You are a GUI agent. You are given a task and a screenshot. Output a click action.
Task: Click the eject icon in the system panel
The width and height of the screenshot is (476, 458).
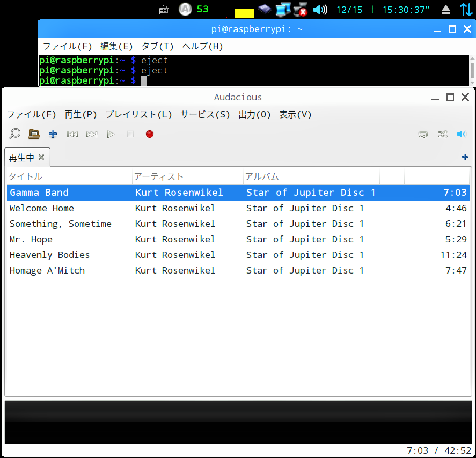(445, 10)
